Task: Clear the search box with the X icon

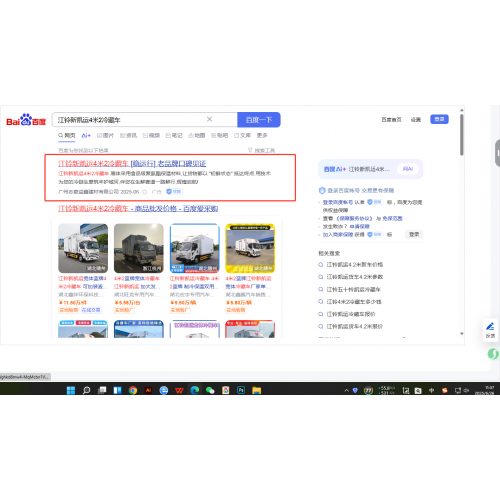Action: pos(209,119)
